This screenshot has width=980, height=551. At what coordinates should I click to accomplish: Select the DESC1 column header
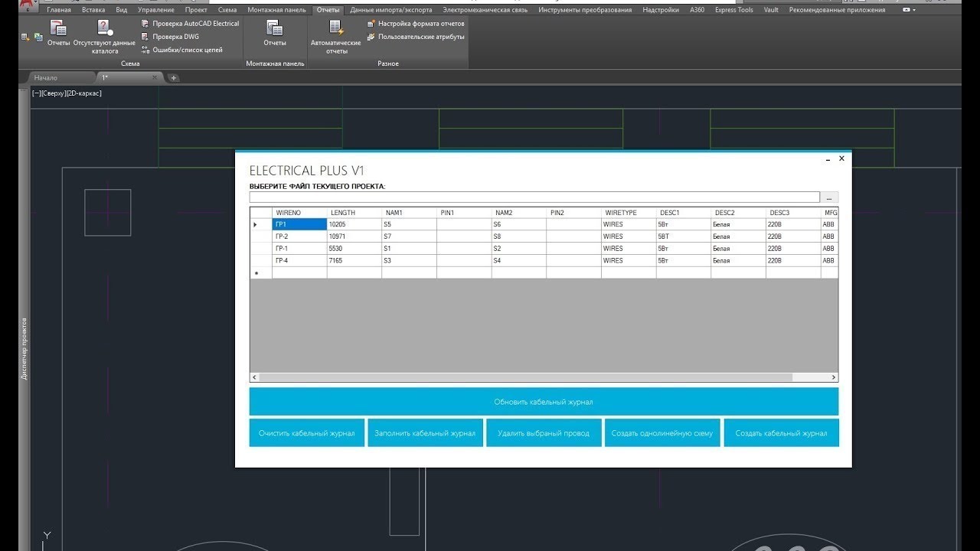(x=684, y=213)
